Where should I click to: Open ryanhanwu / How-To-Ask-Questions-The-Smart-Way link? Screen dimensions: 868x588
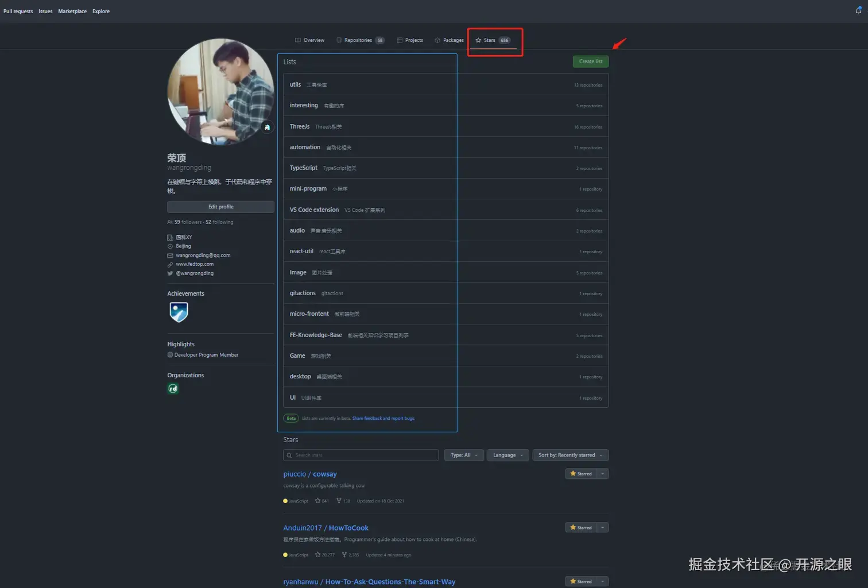[369, 582]
